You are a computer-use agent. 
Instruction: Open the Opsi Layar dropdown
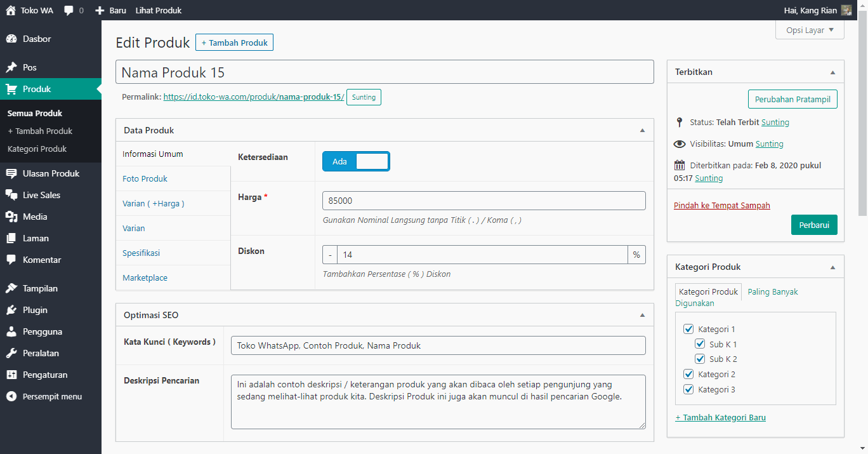pos(810,30)
